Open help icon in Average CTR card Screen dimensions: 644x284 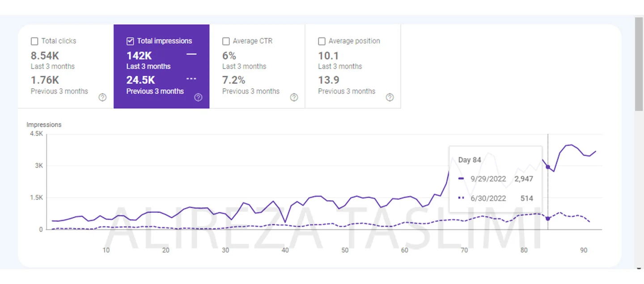click(x=294, y=97)
